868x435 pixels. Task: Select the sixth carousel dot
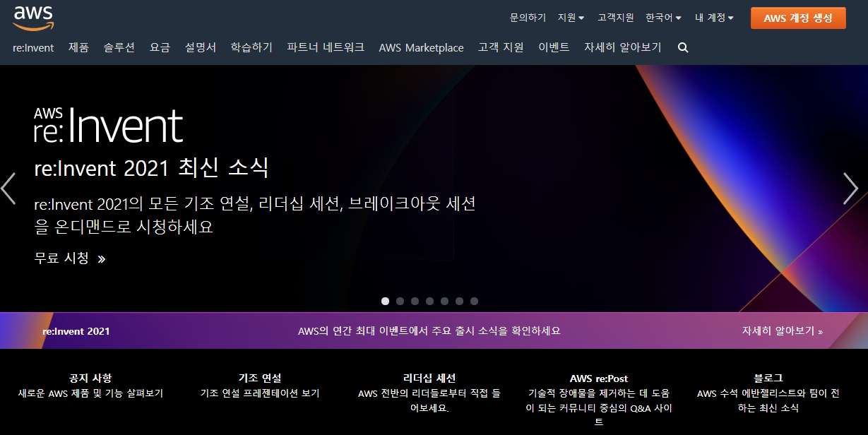point(459,301)
